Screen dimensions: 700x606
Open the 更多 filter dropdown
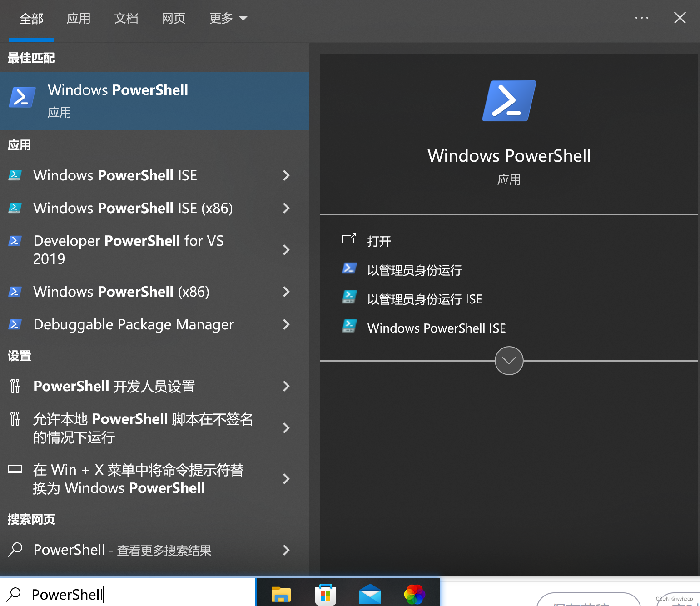(228, 19)
